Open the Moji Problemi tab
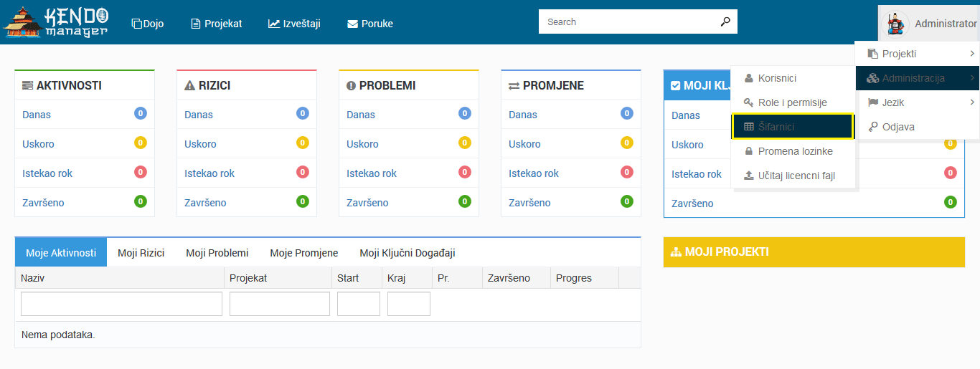 point(217,253)
